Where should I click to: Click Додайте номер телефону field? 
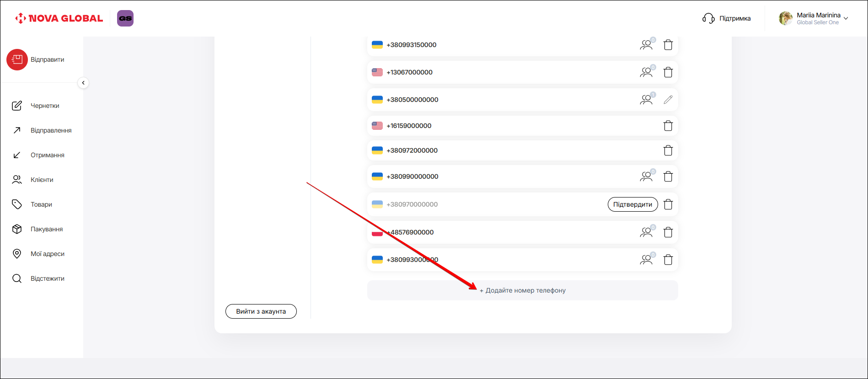pos(522,290)
